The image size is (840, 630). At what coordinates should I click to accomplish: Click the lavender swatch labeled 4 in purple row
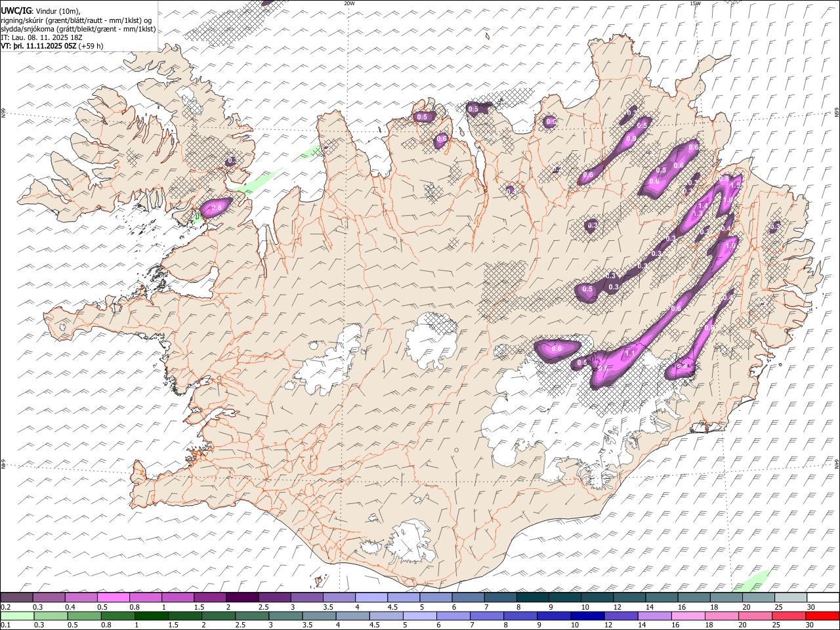coord(371,597)
